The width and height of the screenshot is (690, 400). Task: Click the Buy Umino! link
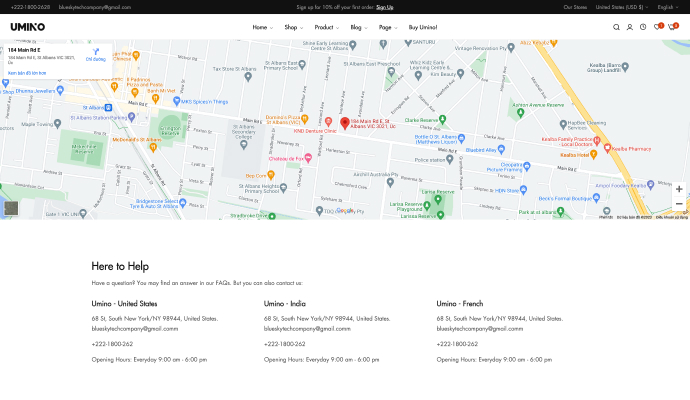tap(423, 27)
